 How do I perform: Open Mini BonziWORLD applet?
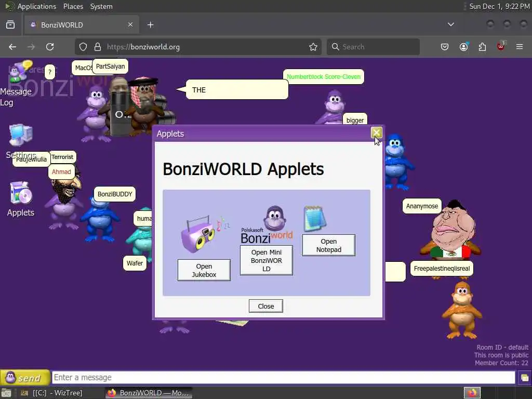pos(267,260)
